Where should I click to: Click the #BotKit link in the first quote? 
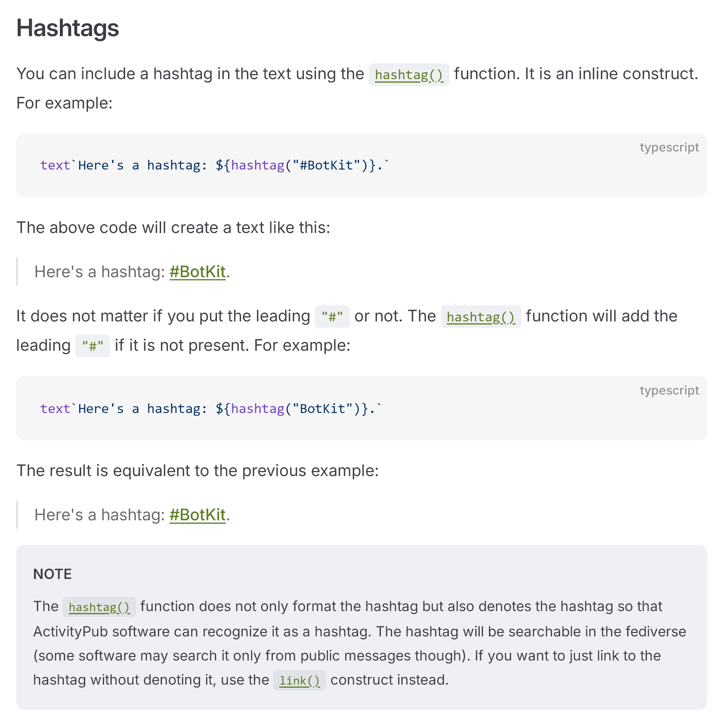[x=197, y=272]
